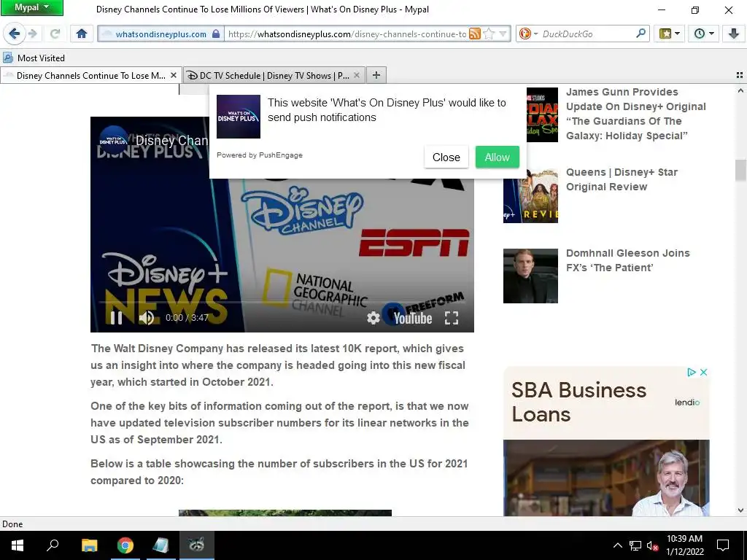This screenshot has height=560, width=747.
Task: Click the video progress bar
Action: 282,302
